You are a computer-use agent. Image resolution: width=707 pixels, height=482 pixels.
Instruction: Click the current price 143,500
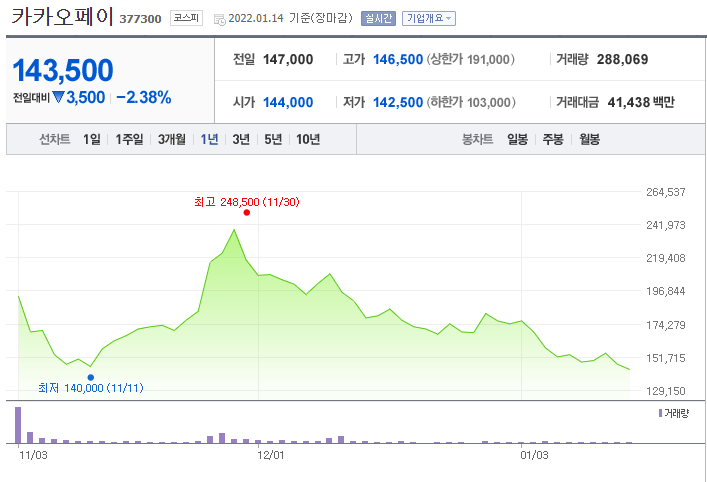(x=63, y=70)
